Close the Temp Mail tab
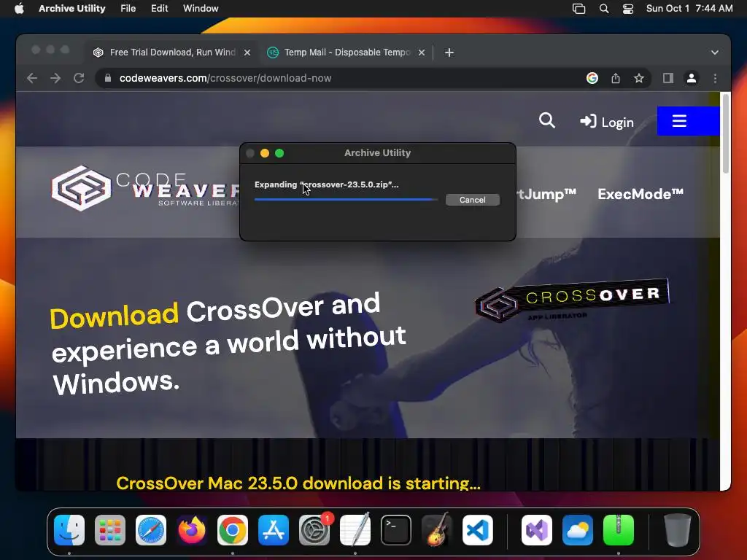The image size is (747, 560). [422, 52]
